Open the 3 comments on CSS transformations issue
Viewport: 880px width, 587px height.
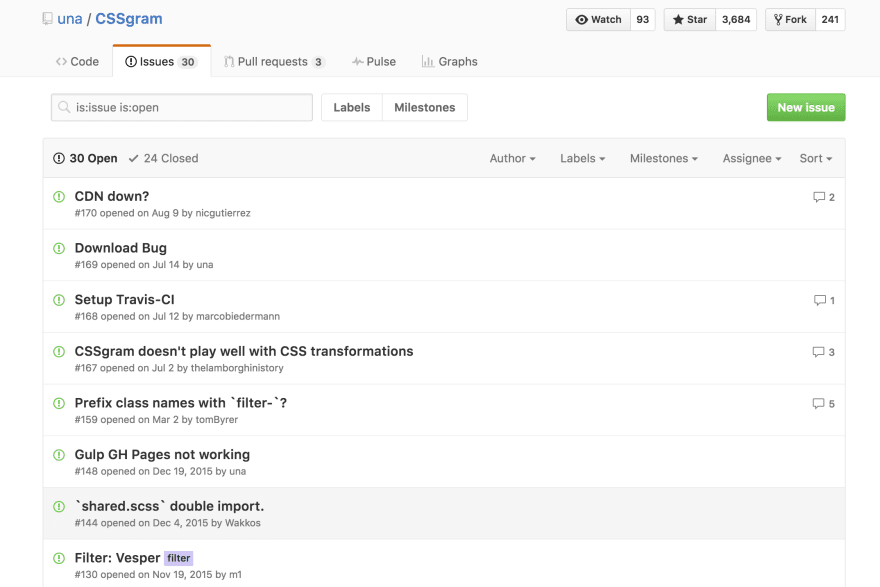[823, 352]
